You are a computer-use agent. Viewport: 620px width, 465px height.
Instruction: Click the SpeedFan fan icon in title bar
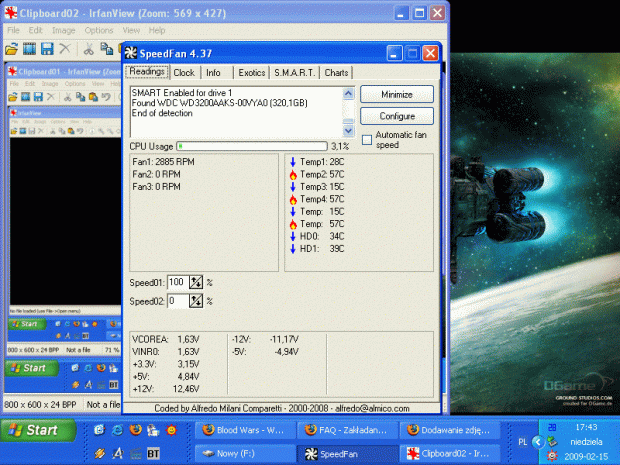point(130,53)
